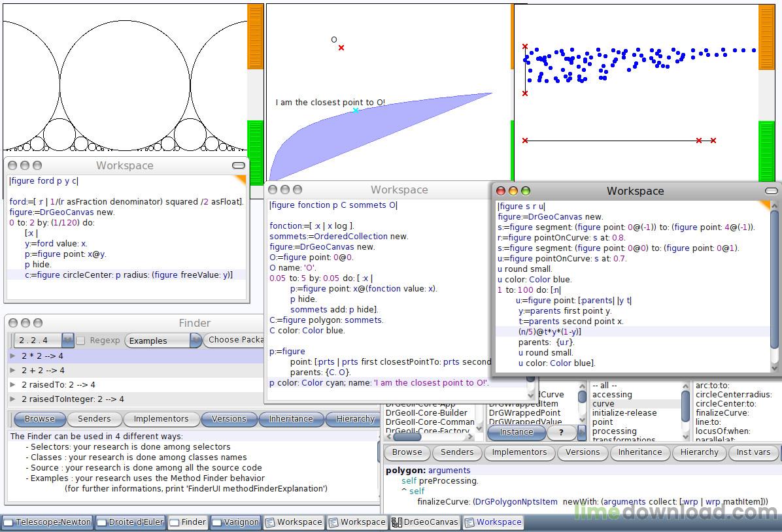
Task: Click the package list horizontal scrollbar thumb
Action: [x=407, y=437]
